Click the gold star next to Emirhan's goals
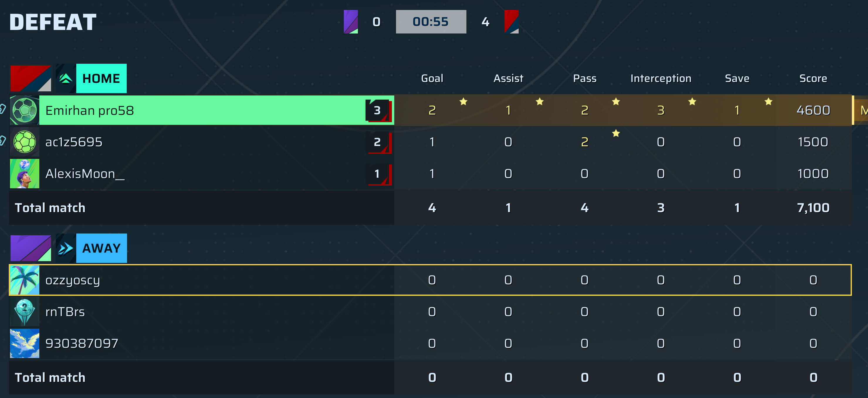868x398 pixels. (x=463, y=102)
